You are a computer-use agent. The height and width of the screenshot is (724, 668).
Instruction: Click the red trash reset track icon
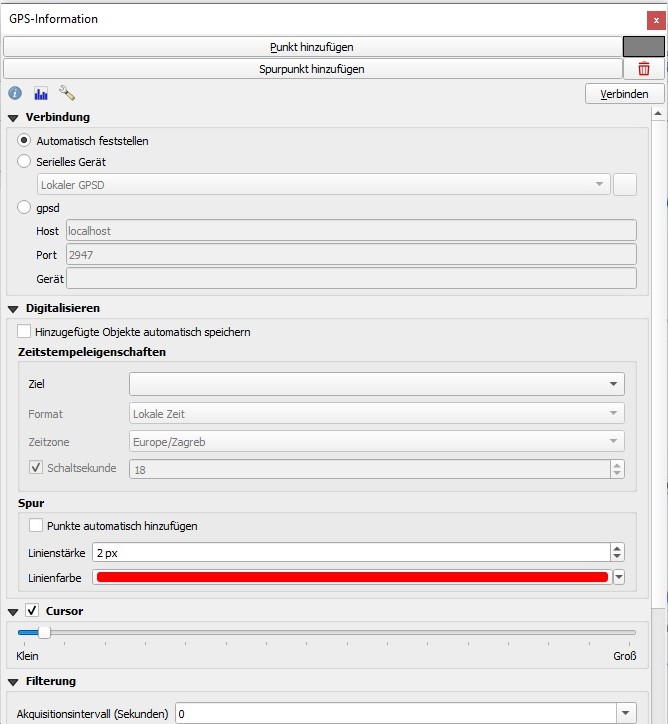(643, 69)
